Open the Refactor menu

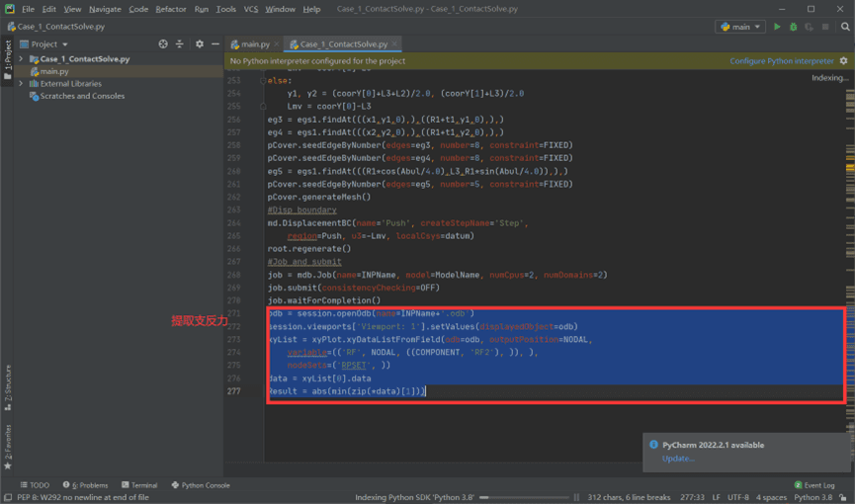point(171,9)
